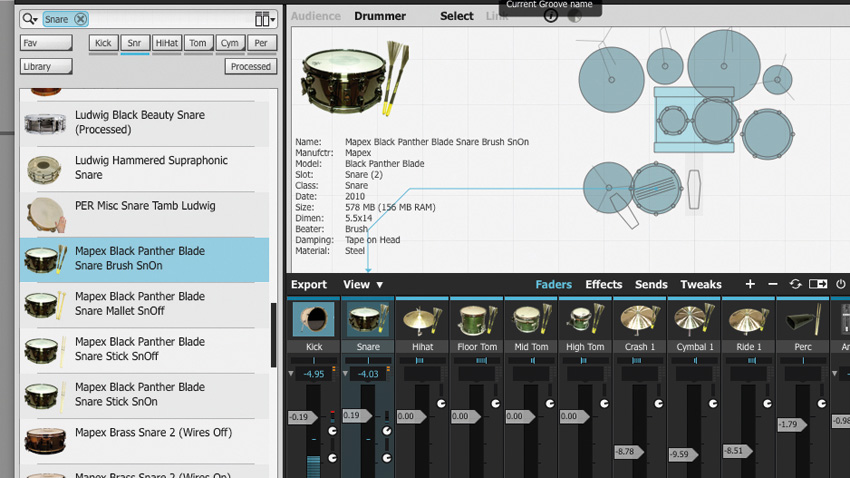
Task: Click the browser list scrollbar thumb
Action: click(274, 334)
